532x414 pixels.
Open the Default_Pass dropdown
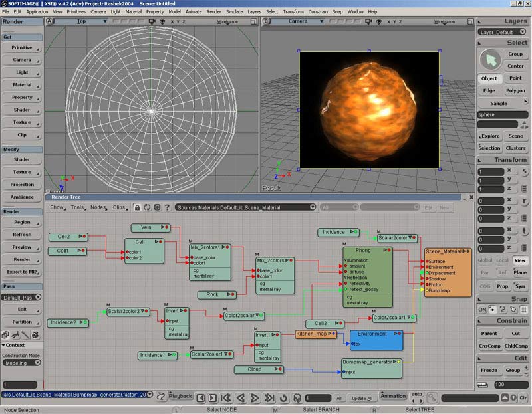(21, 297)
